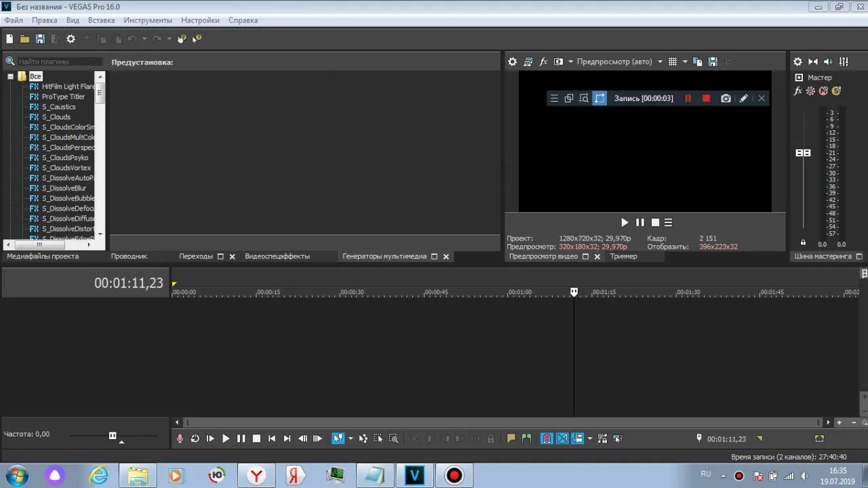The width and height of the screenshot is (868, 488).
Task: Save project using the toolbar floppy icon
Action: [x=40, y=39]
